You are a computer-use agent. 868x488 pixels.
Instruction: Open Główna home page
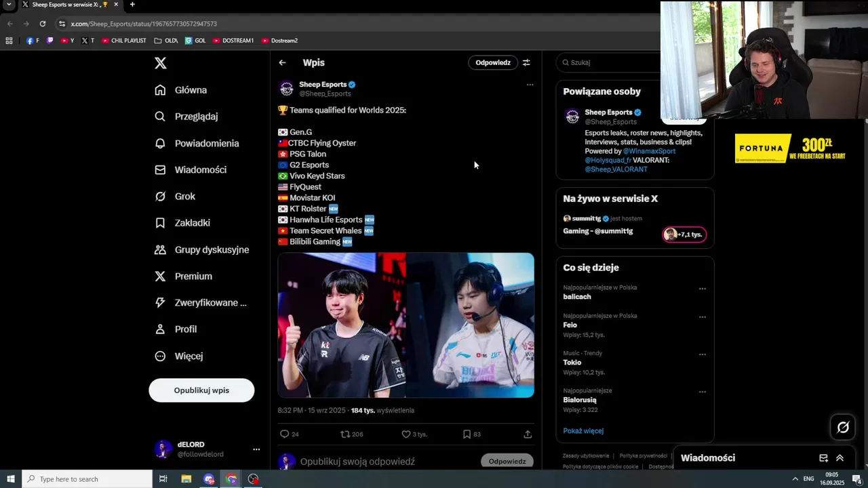click(x=181, y=90)
